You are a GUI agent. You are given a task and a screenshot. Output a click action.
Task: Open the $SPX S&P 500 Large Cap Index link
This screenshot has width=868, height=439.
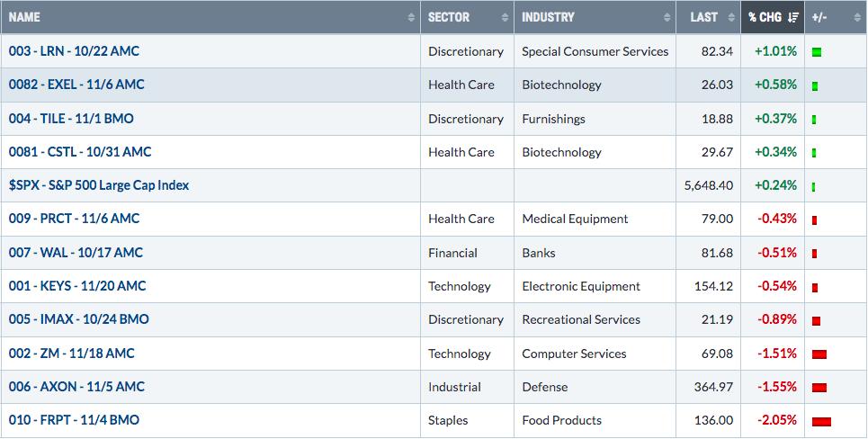pos(99,185)
